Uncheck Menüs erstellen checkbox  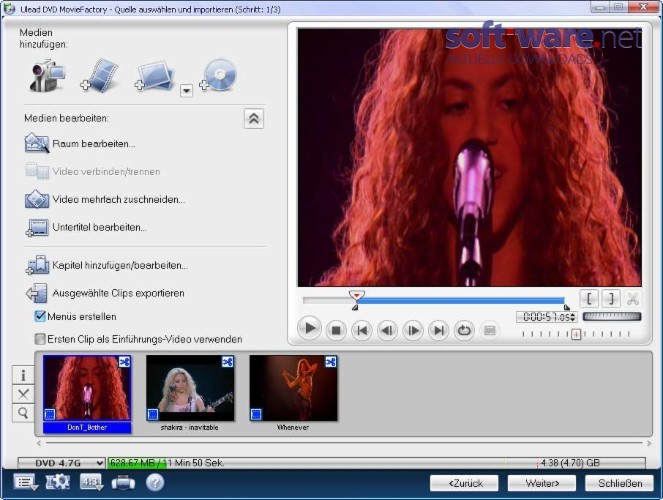click(x=40, y=316)
